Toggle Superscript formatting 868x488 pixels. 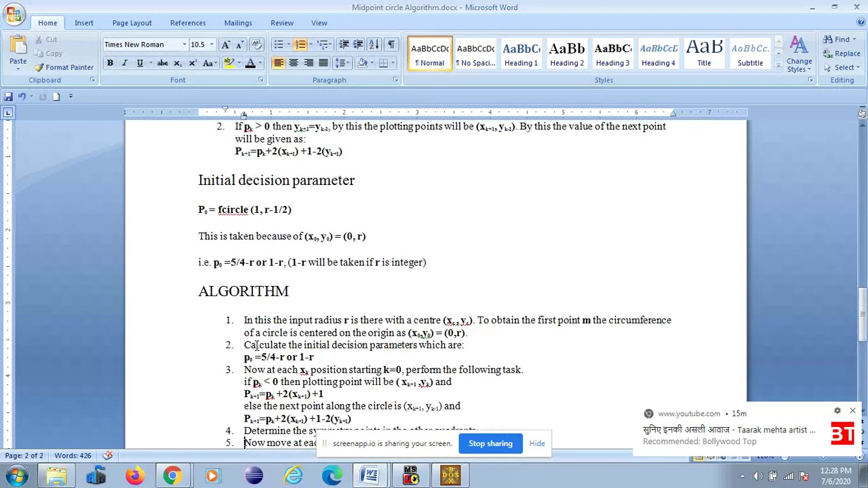click(x=193, y=63)
